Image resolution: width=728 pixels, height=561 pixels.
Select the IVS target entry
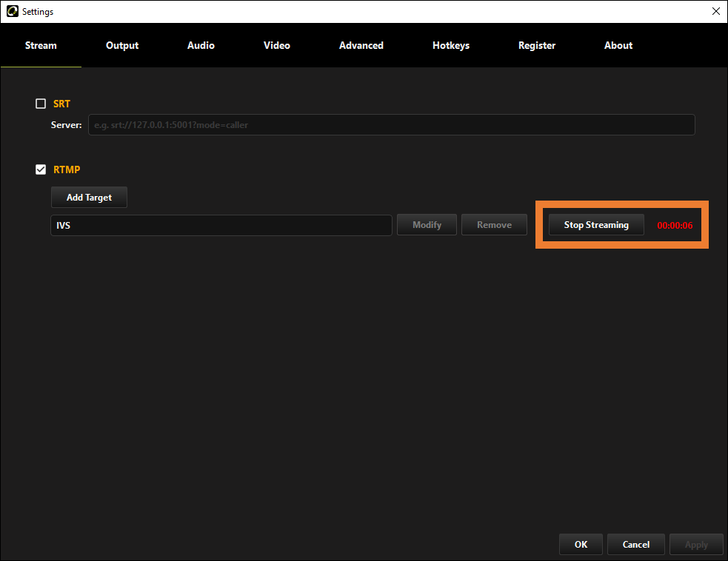pos(221,225)
